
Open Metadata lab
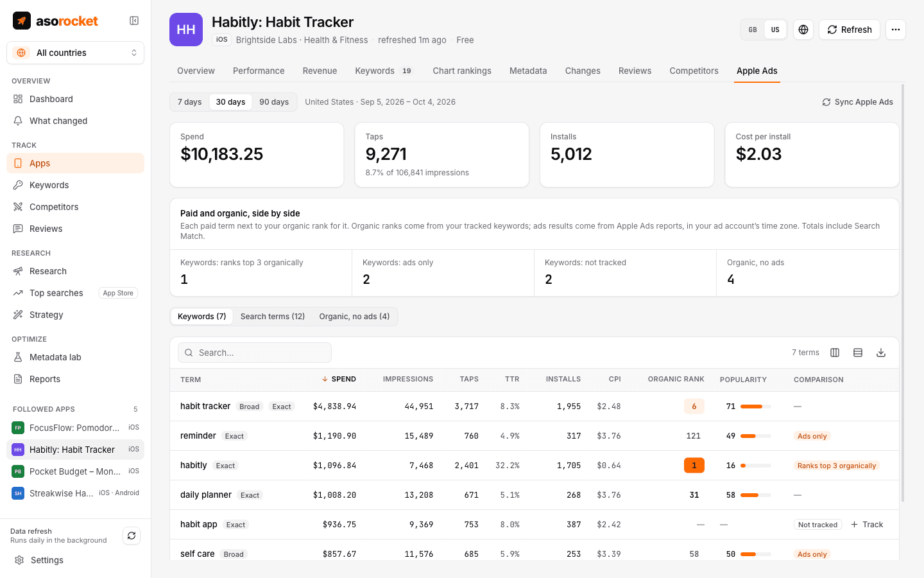pos(75,357)
